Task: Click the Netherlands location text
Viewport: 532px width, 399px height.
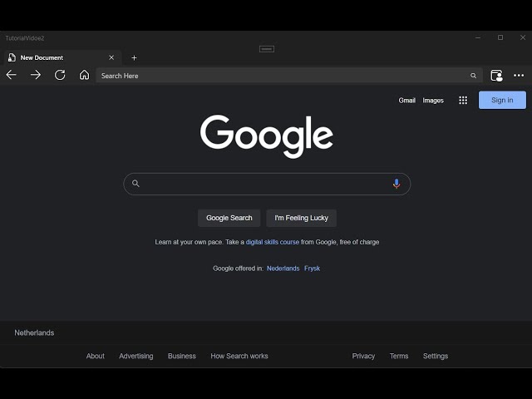Action: [x=34, y=332]
